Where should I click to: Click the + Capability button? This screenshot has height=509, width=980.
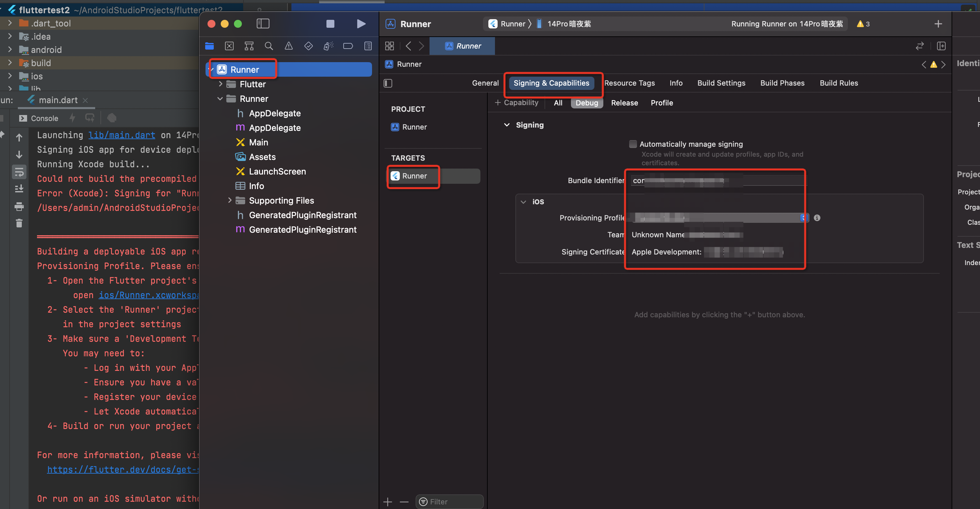516,103
